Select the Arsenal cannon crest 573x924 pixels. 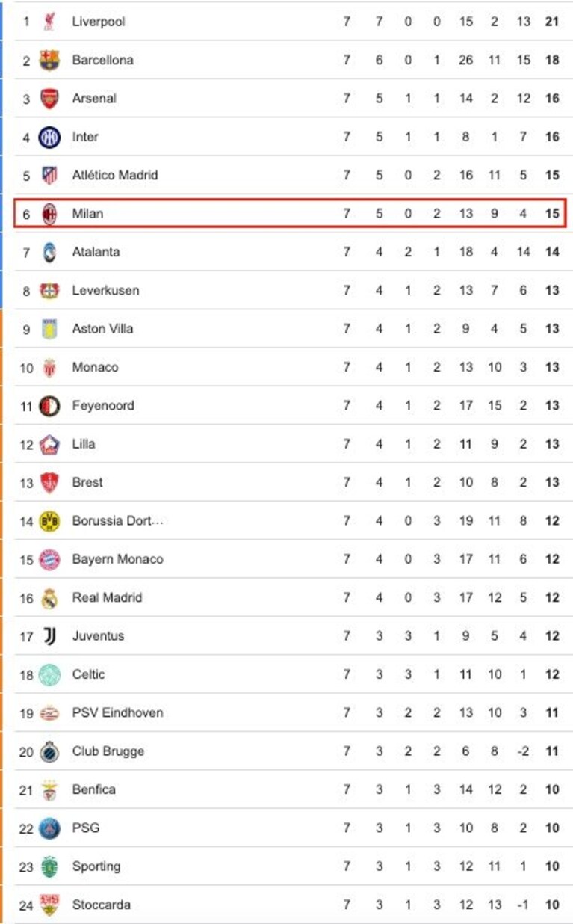49,99
